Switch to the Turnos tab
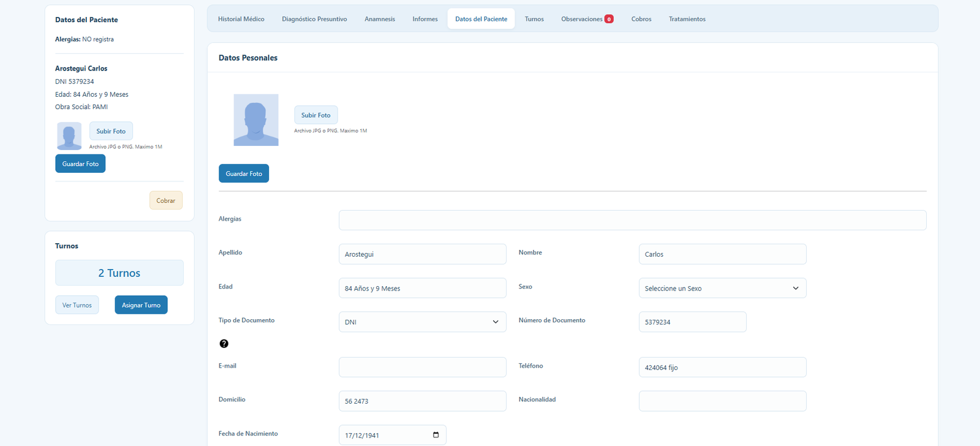 (534, 19)
